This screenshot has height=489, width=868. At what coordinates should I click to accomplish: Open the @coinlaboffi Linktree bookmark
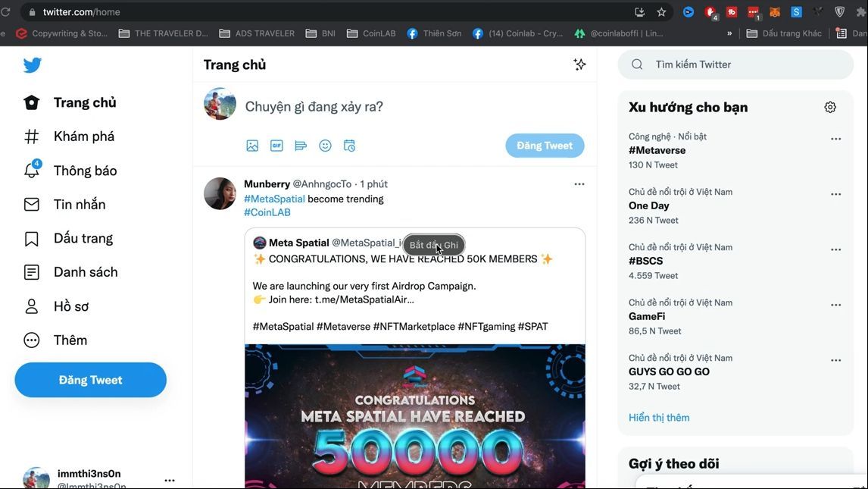pos(618,33)
